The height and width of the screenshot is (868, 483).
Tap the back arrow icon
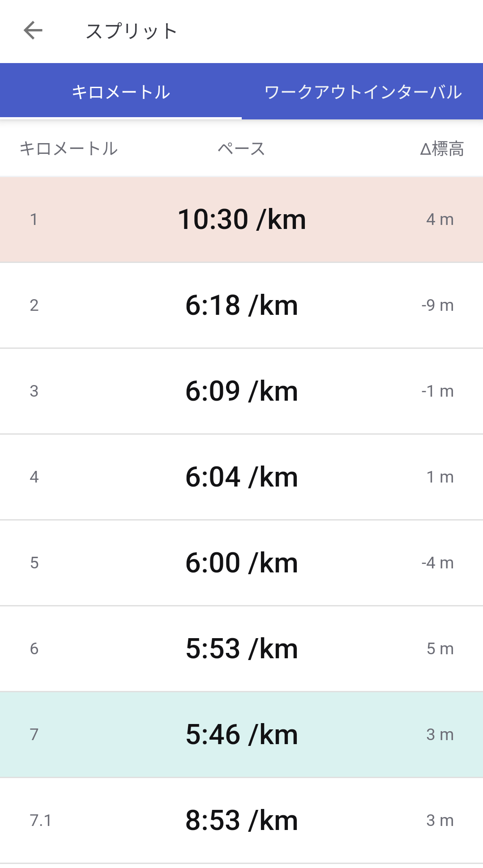[x=33, y=30]
